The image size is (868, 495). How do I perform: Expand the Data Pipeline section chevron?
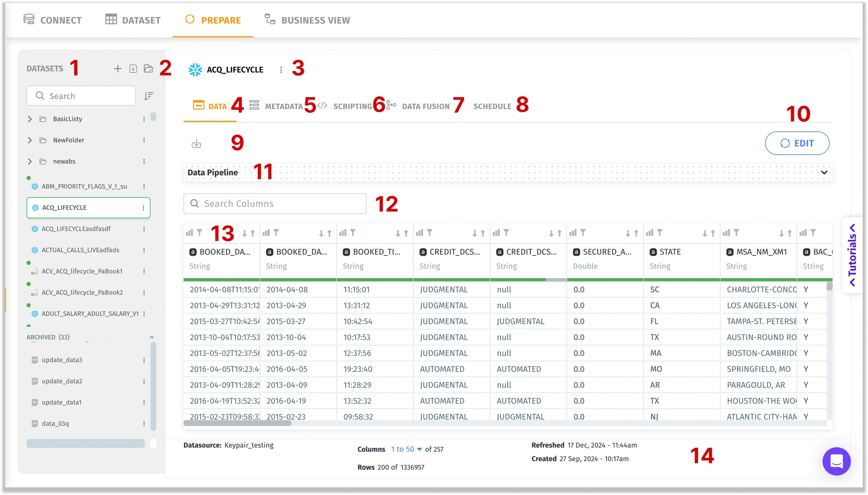(x=824, y=172)
